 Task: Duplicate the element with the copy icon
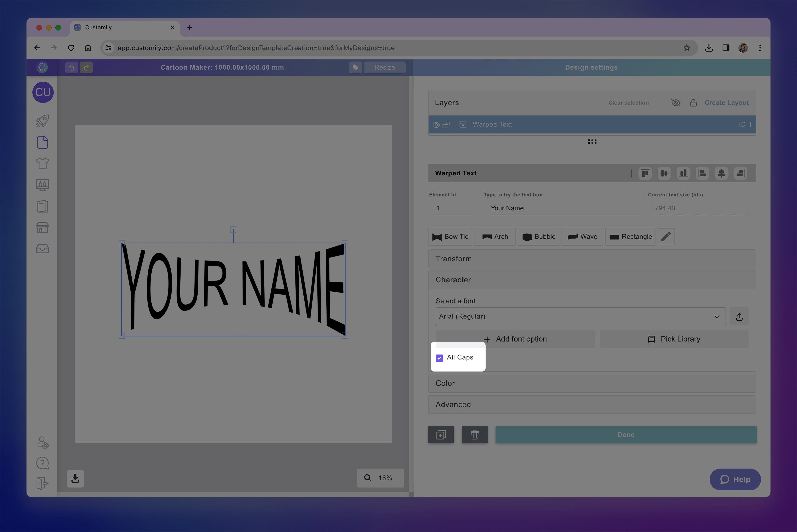click(x=441, y=435)
